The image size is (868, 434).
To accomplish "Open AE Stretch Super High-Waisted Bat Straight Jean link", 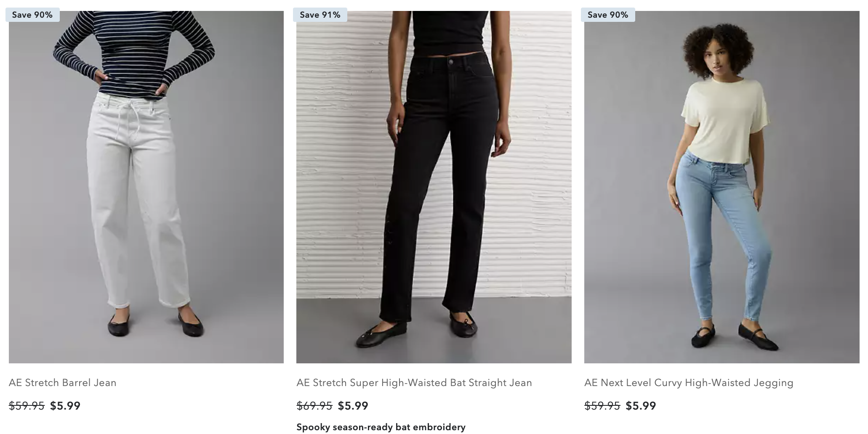I will click(x=414, y=383).
